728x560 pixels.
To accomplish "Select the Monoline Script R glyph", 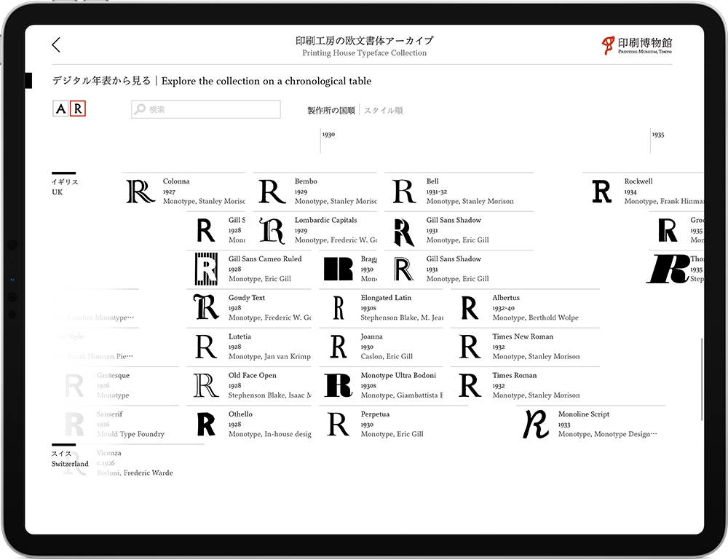I will pyautogui.click(x=536, y=425).
